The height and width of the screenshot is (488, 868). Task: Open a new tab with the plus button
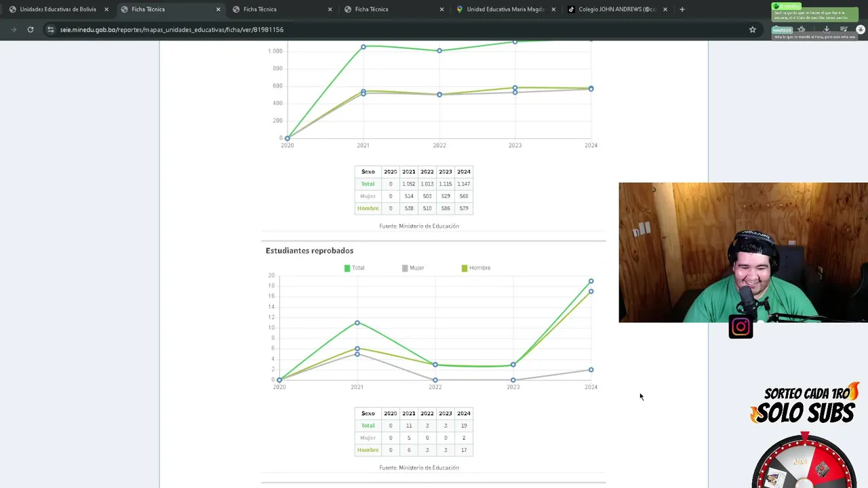(682, 9)
